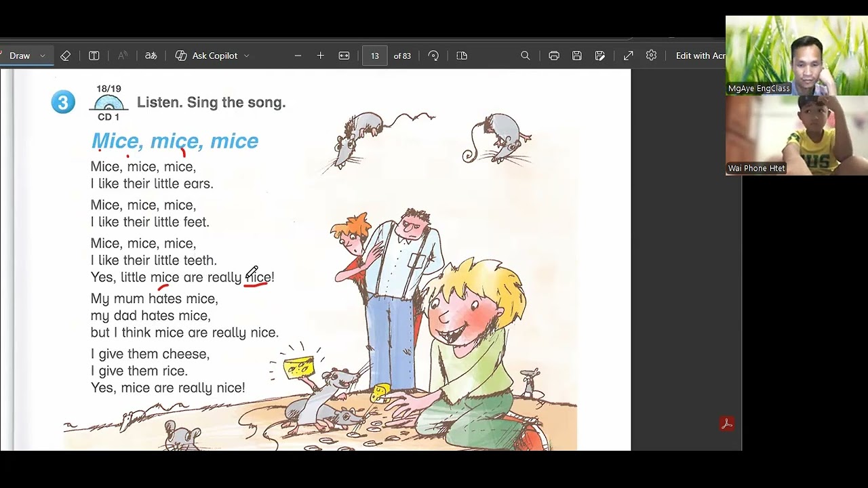The width and height of the screenshot is (868, 488).
Task: Zoom out with the minus icon
Action: tap(298, 56)
